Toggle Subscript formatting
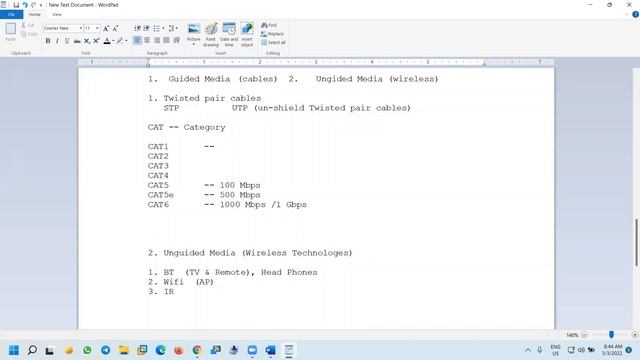 [87, 41]
